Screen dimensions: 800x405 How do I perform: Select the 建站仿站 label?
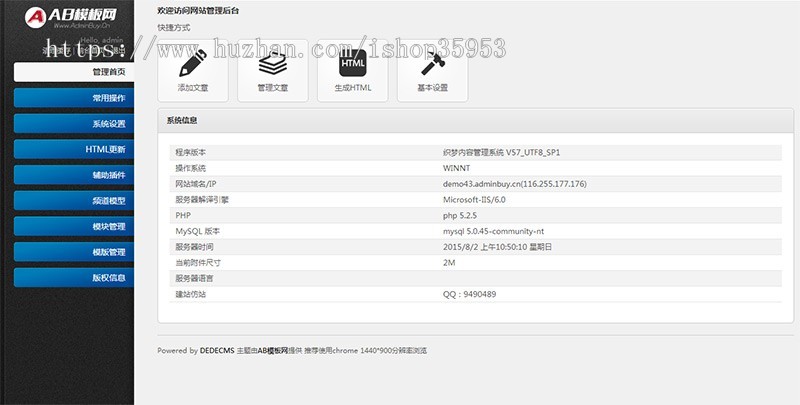(x=191, y=295)
